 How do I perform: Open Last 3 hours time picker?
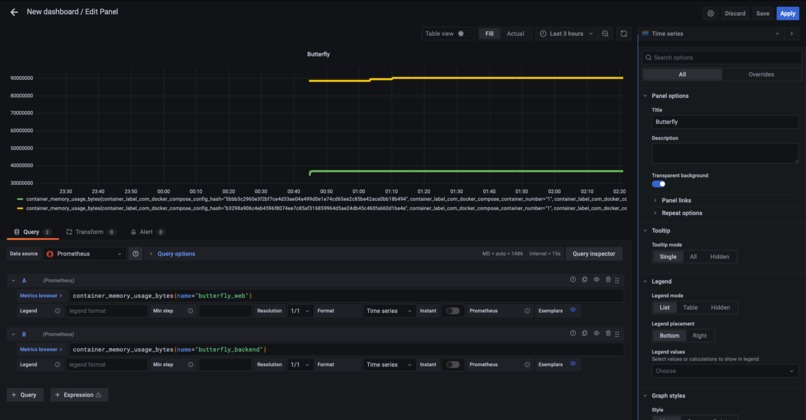[x=566, y=34]
